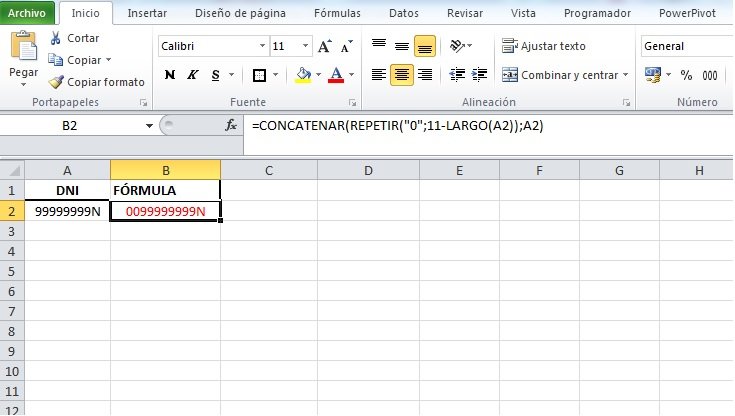Screen dimensions: 735x416
Task: Open the Archivo tab
Action: (x=27, y=13)
